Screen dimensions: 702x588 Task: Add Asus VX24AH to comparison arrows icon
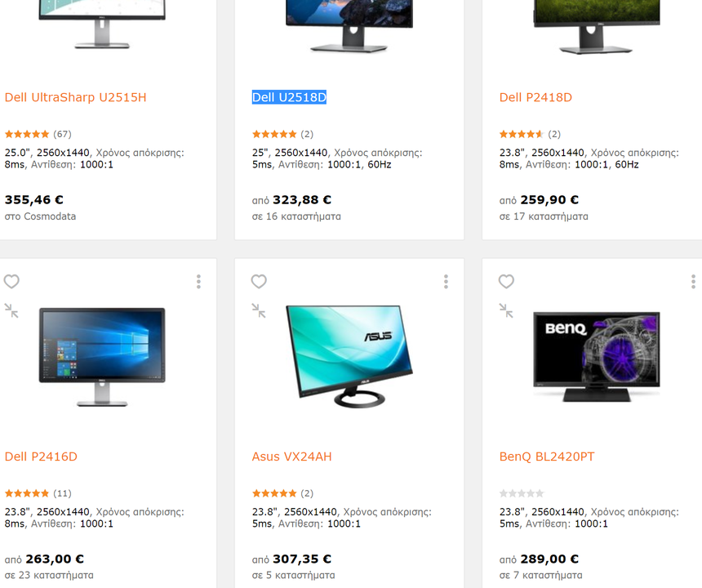coord(259,310)
